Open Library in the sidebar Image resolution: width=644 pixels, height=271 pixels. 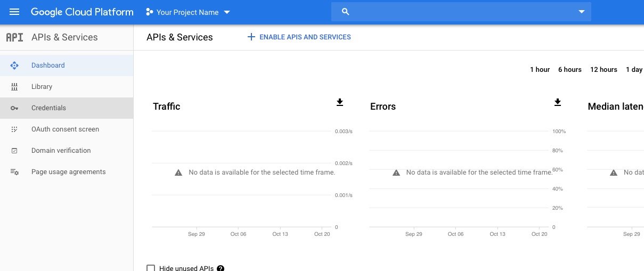coord(67,87)
